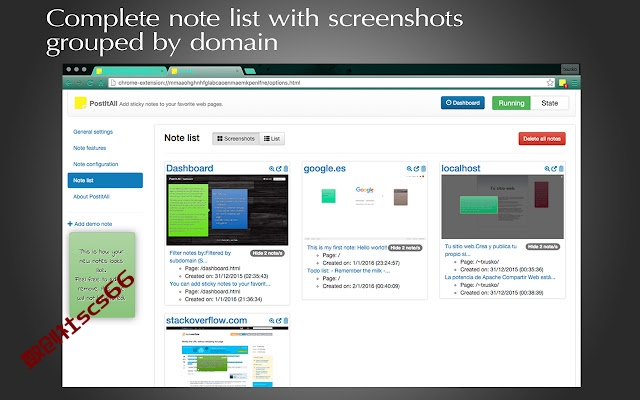The height and width of the screenshot is (400, 640).
Task: Toggle the Running state switch
Action: 511,103
